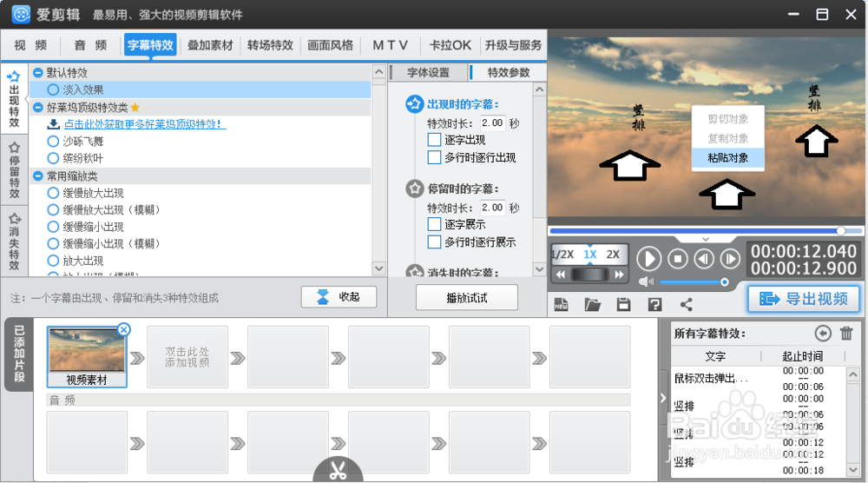Select 缓慢缩小出现 effect
Viewport: 868px width, 483px height.
[53, 227]
